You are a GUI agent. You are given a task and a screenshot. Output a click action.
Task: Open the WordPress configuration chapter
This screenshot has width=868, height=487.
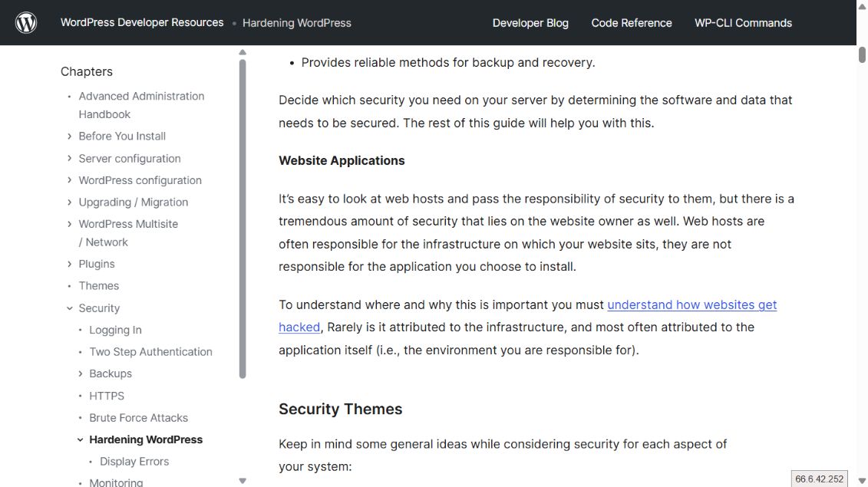pyautogui.click(x=140, y=180)
